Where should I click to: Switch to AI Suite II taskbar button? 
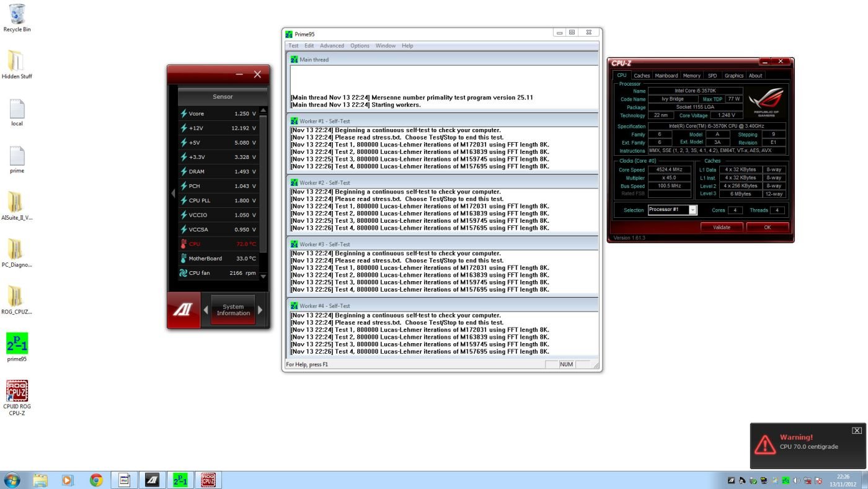point(152,480)
